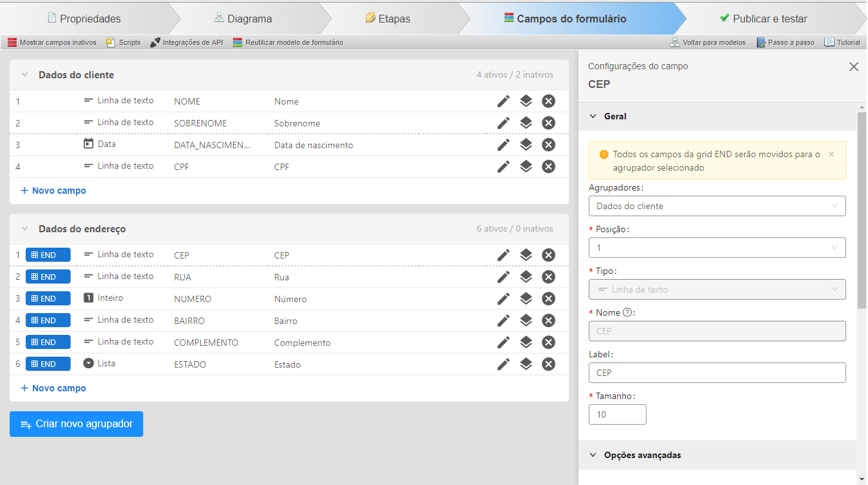Go to the Diagrama step tab

(243, 19)
